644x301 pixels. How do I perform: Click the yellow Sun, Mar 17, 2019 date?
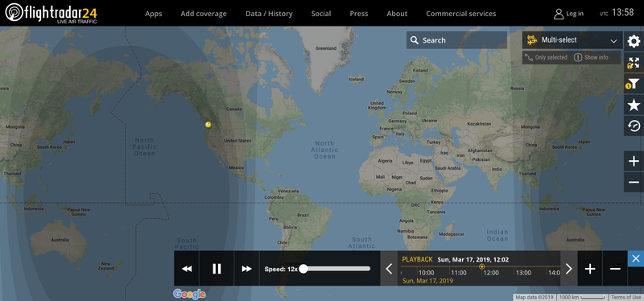(427, 281)
